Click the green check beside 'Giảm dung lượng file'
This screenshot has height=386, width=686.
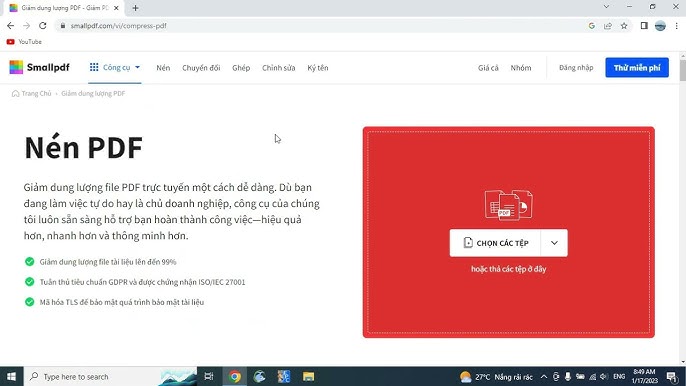(29, 262)
